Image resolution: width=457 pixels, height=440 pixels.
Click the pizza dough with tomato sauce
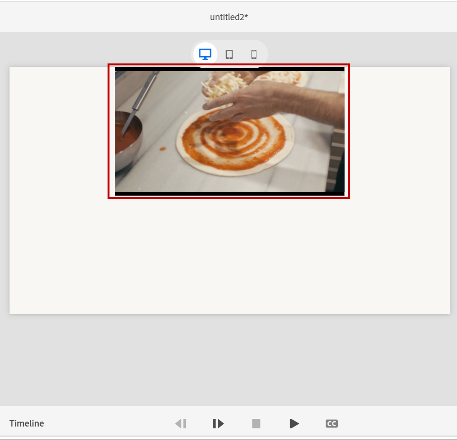coord(235,143)
